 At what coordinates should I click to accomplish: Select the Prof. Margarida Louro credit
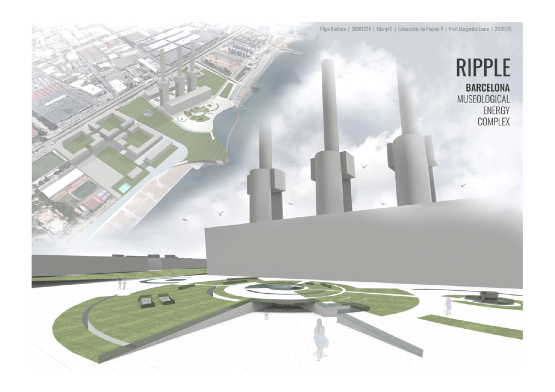(469, 29)
